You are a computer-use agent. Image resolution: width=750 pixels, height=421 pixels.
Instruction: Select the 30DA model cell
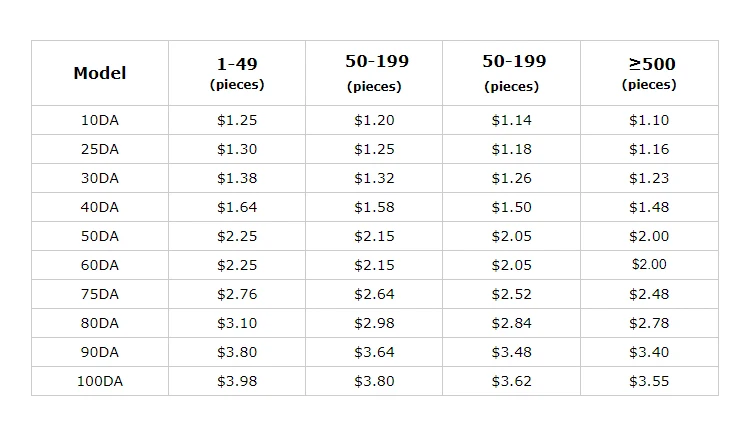[x=100, y=178]
